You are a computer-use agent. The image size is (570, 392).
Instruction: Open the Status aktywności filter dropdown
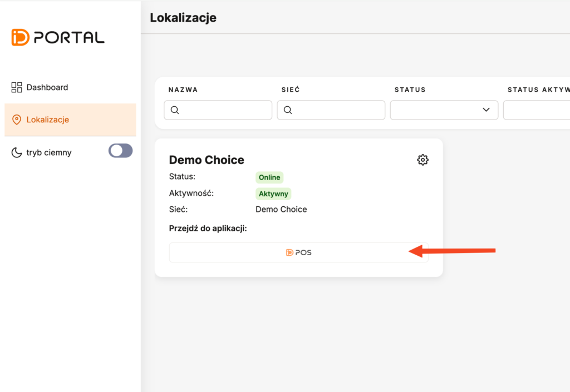537,110
